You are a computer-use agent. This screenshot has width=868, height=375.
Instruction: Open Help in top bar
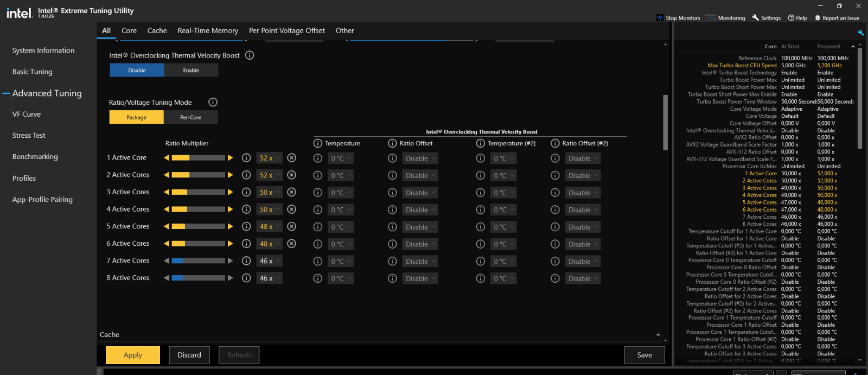pyautogui.click(x=797, y=18)
